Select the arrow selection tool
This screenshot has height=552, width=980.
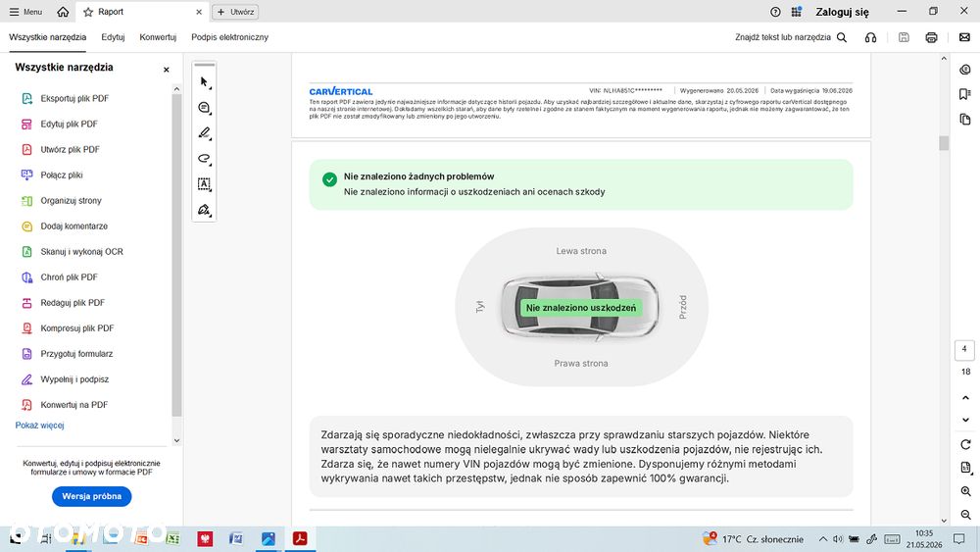click(x=205, y=82)
